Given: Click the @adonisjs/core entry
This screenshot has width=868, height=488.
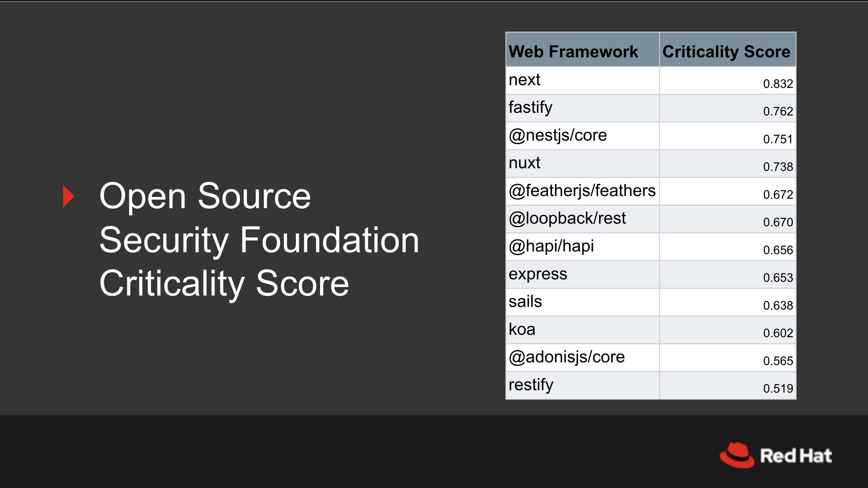Looking at the screenshot, I should tap(566, 357).
